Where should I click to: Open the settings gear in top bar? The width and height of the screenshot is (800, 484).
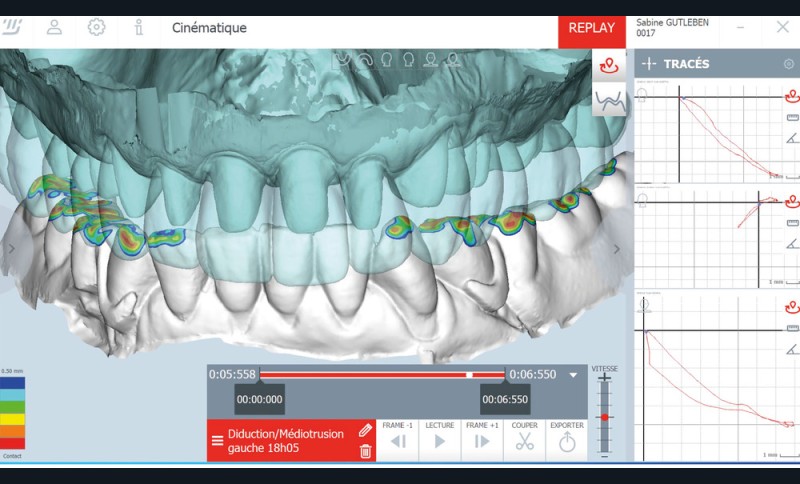pos(96,28)
